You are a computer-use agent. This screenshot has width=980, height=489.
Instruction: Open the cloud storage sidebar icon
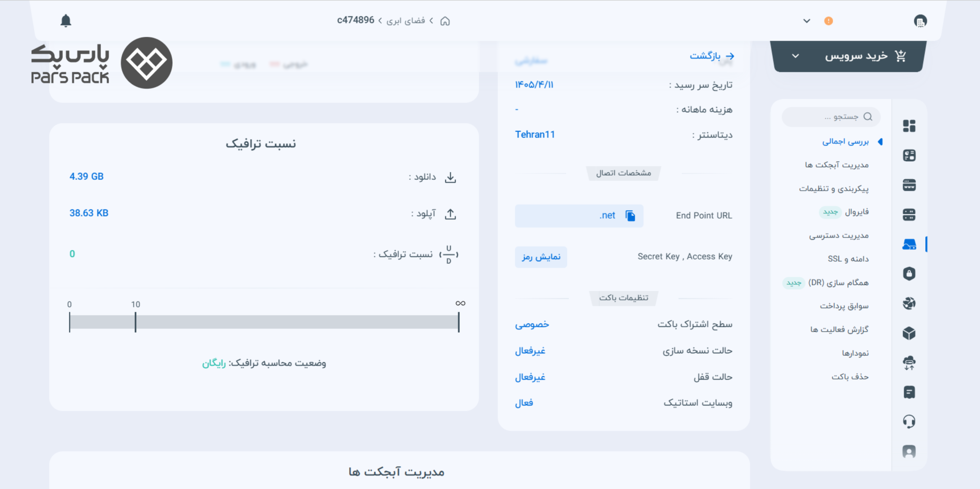(x=909, y=244)
